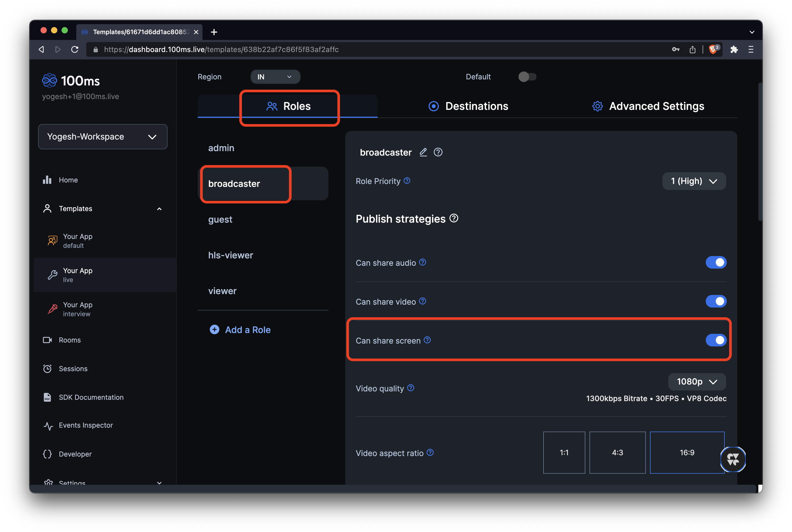Change Role Priority with the High dropdown
Screen dimensions: 792x532
click(694, 181)
